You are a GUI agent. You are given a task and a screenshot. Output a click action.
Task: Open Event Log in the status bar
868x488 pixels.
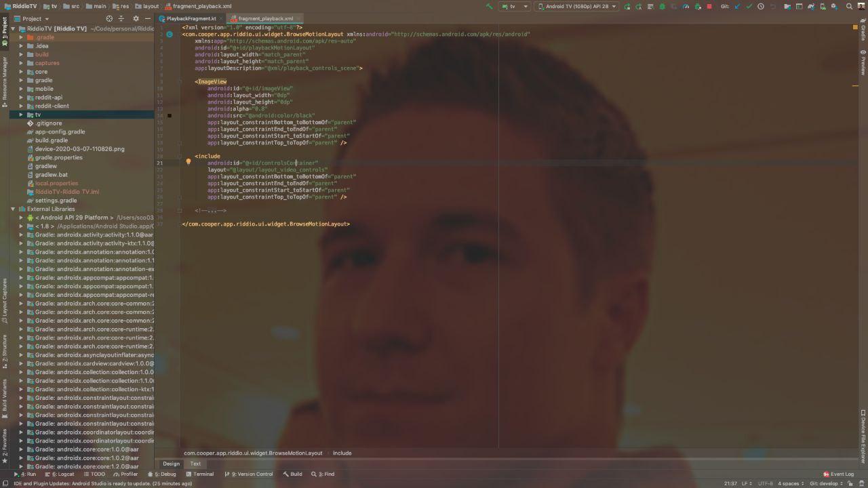838,474
